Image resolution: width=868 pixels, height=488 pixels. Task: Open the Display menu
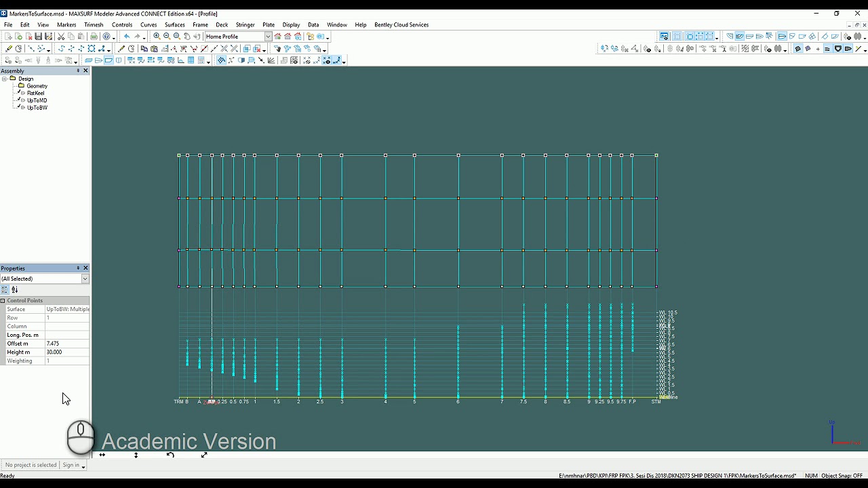[291, 24]
